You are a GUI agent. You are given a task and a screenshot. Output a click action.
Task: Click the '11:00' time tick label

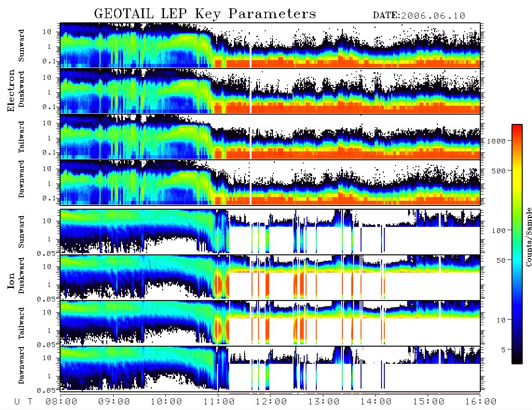tap(219, 402)
